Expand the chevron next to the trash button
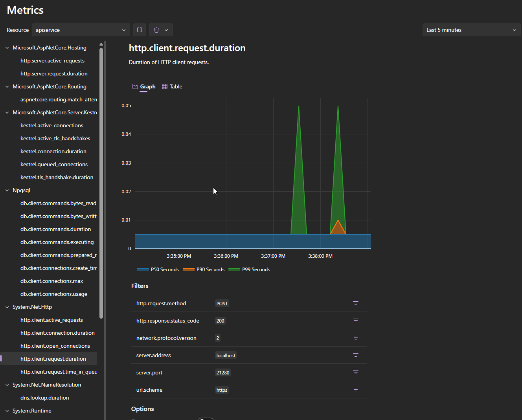The height and width of the screenshot is (420, 522). [166, 29]
